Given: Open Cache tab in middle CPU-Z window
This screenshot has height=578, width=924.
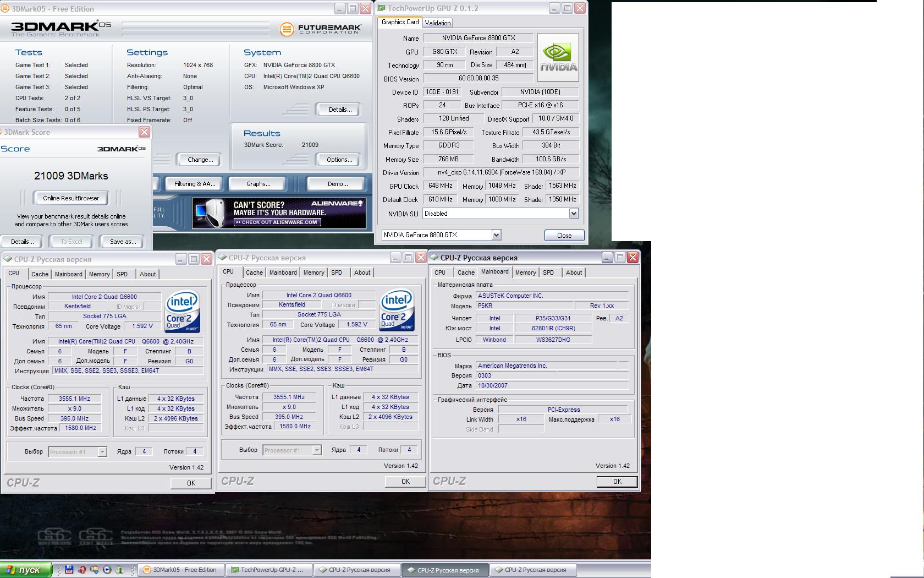Looking at the screenshot, I should 254,272.
